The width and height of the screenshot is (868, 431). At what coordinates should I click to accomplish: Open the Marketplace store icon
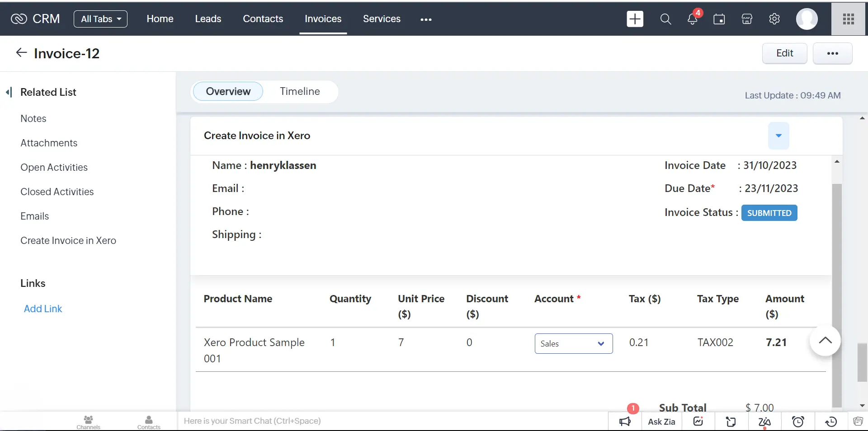click(x=746, y=19)
